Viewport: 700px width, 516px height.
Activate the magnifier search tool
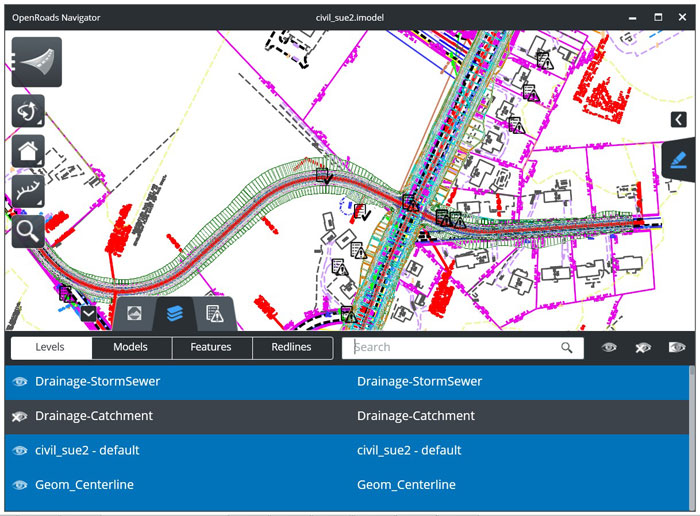point(28,230)
